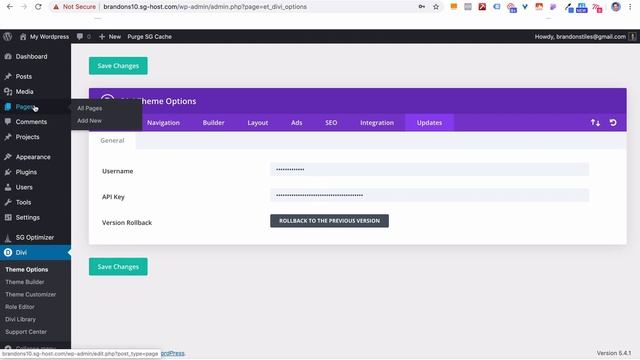The image size is (640, 360).
Task: Click the browser back arrow
Action: point(10,7)
